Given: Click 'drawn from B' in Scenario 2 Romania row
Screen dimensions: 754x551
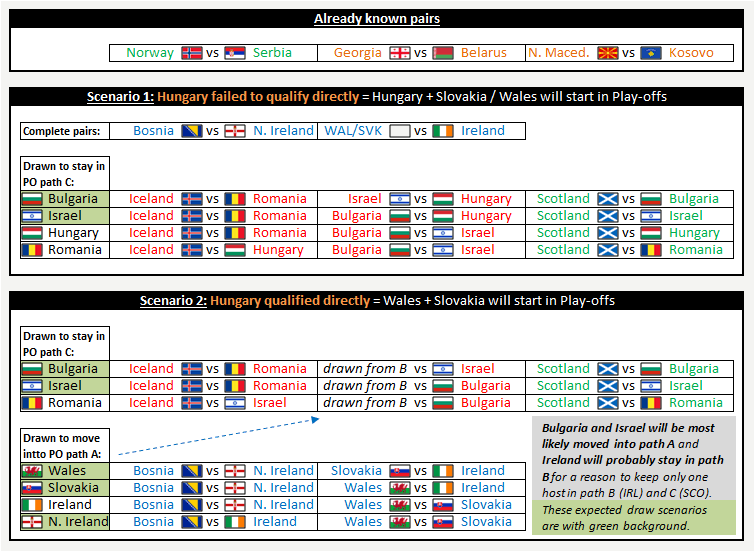Looking at the screenshot, I should coord(365,403).
